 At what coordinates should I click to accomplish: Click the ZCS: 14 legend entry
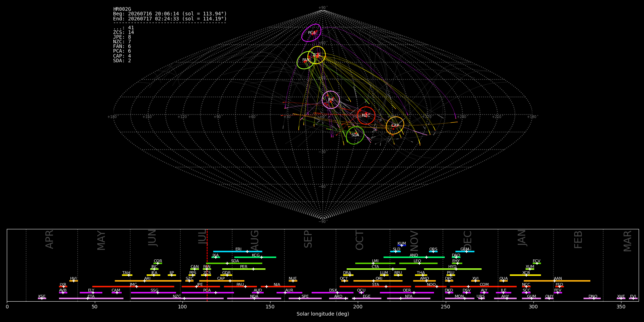[123, 33]
